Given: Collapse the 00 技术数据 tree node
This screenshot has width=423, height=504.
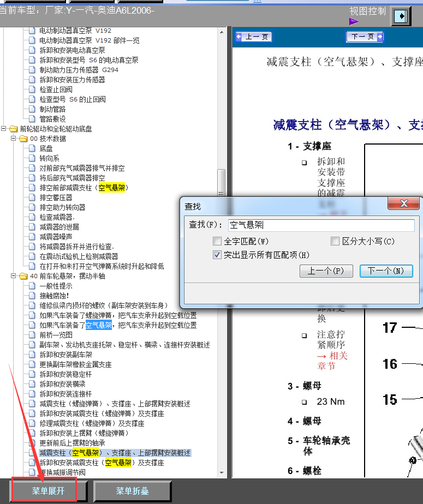Looking at the screenshot, I should pyautogui.click(x=13, y=139).
